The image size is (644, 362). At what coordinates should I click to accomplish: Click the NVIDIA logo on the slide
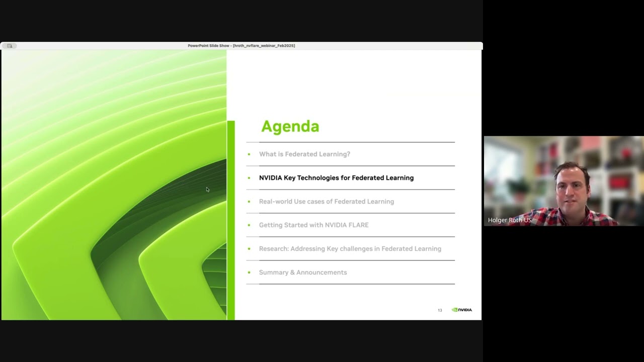[462, 310]
